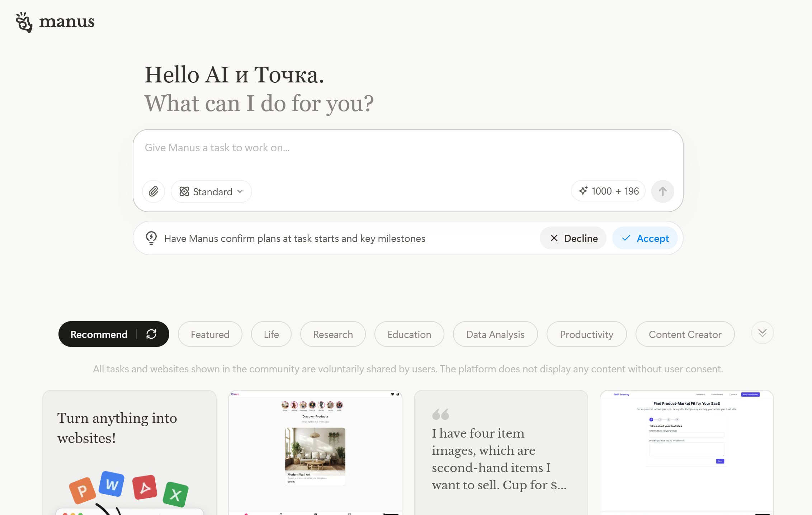
Task: Open the Prevu Discover Products card
Action: (315, 453)
